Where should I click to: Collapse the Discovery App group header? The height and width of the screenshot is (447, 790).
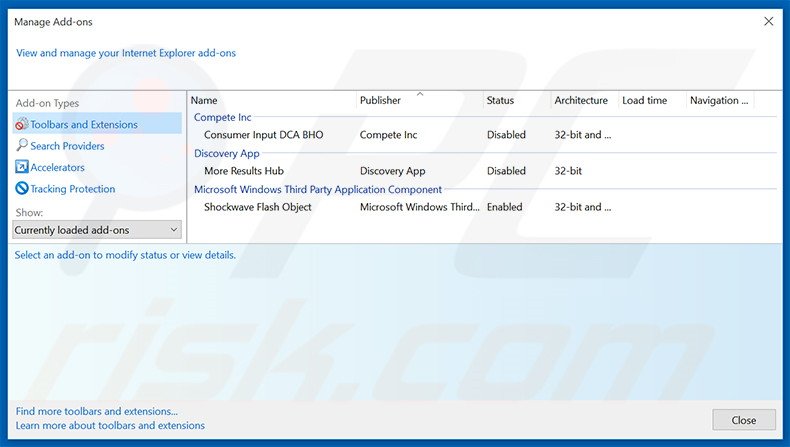pos(227,153)
